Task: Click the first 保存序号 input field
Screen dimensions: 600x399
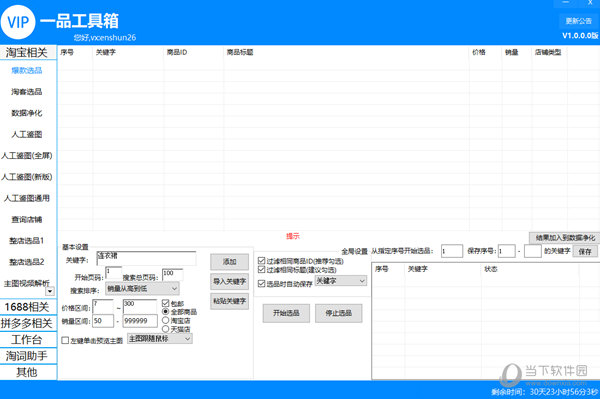Action: (506, 251)
